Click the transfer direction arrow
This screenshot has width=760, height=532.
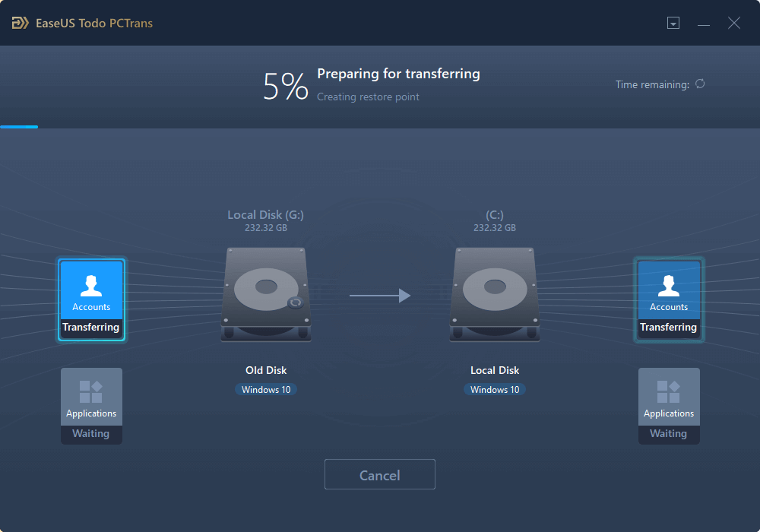380,295
